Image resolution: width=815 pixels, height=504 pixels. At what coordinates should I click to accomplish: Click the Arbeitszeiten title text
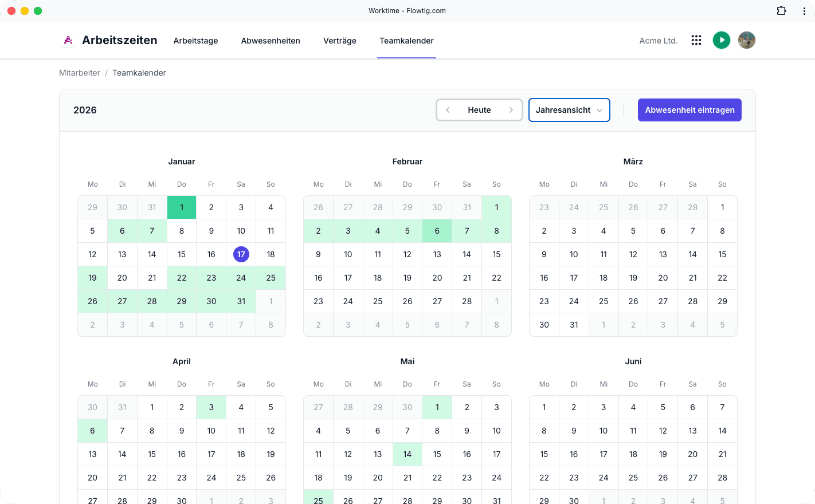pyautogui.click(x=120, y=40)
